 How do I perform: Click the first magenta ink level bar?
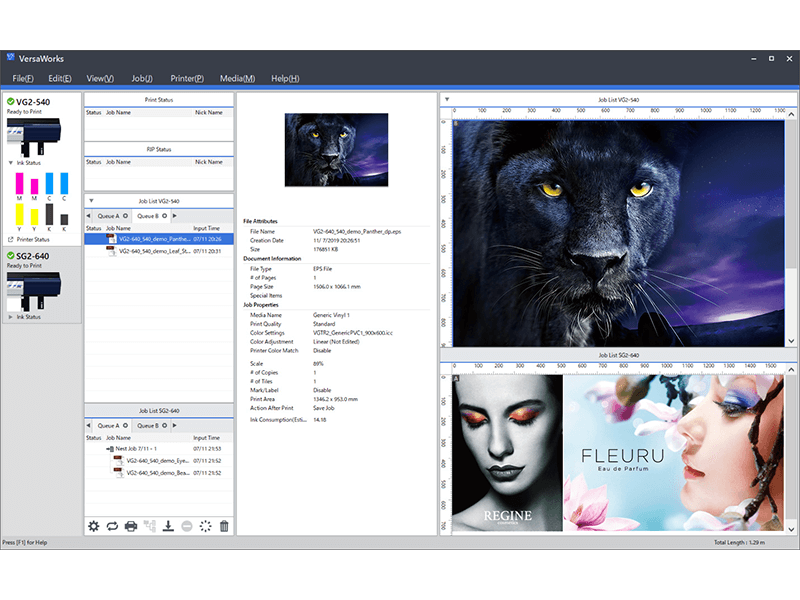point(19,185)
